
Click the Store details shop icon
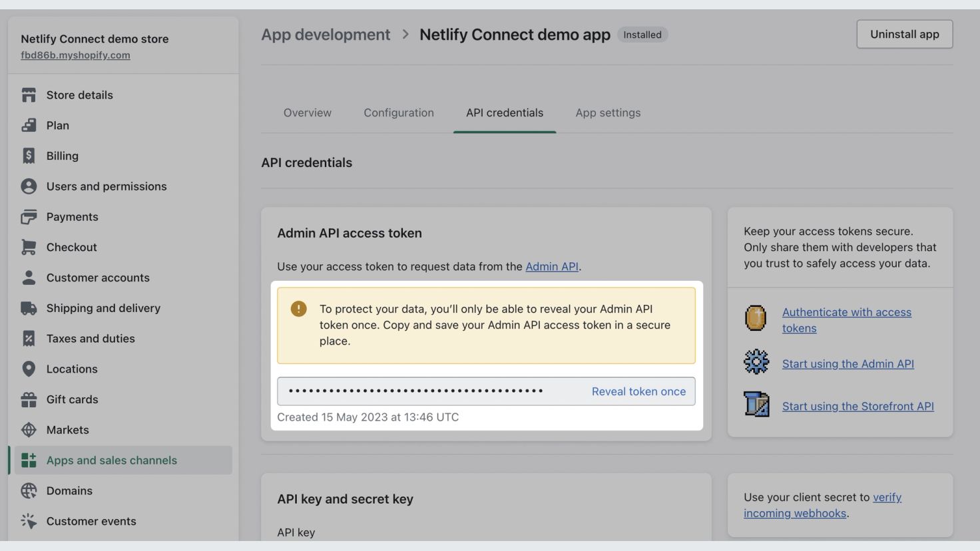[x=29, y=95]
